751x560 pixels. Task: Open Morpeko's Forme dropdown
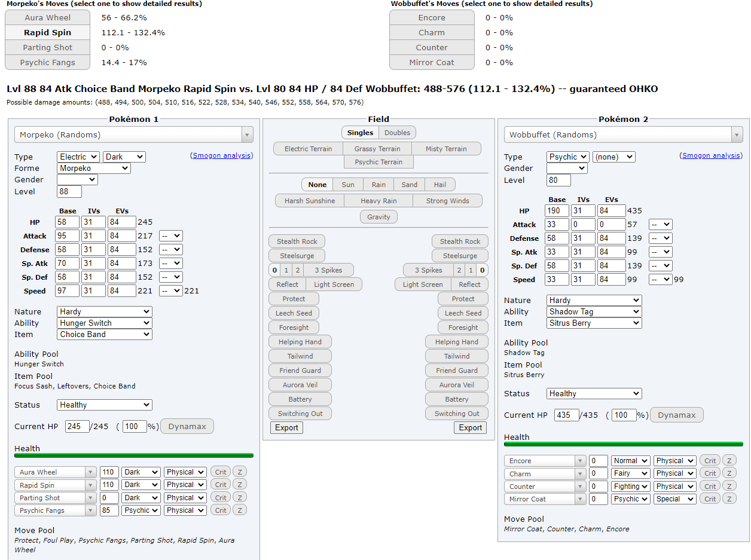[x=94, y=169]
